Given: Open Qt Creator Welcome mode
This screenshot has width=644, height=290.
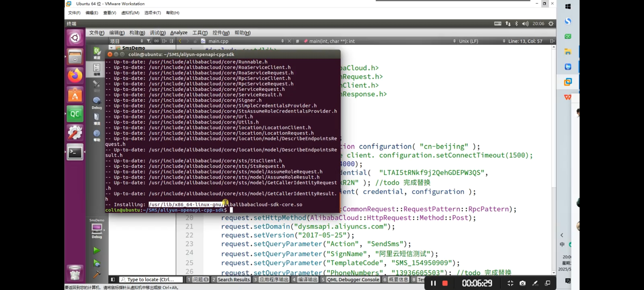Looking at the screenshot, I should [x=97, y=53].
